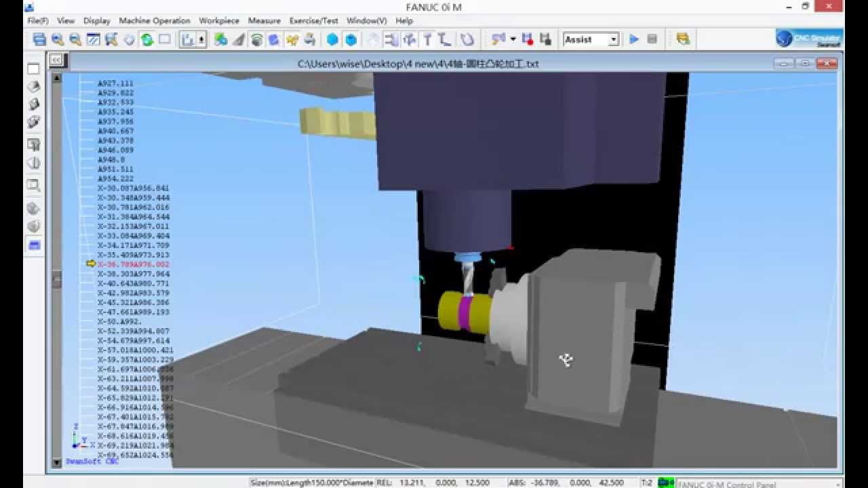Click the T-shaped tool toolbar icon
Screen dimensions: 868x488
pyautogui.click(x=427, y=39)
